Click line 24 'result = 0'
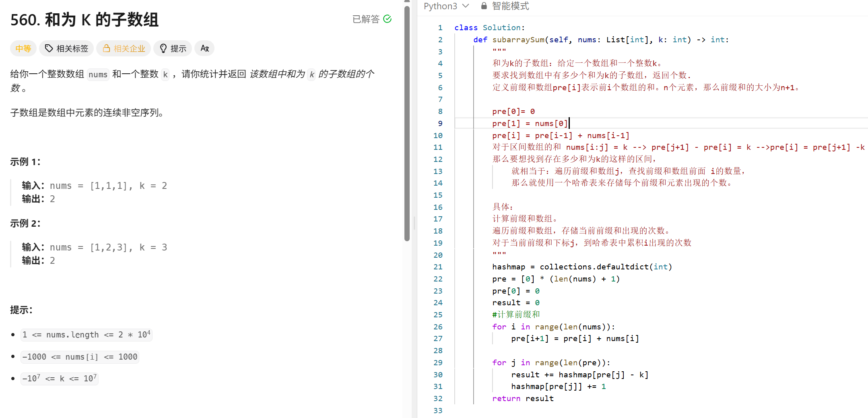868x418 pixels. tap(516, 302)
